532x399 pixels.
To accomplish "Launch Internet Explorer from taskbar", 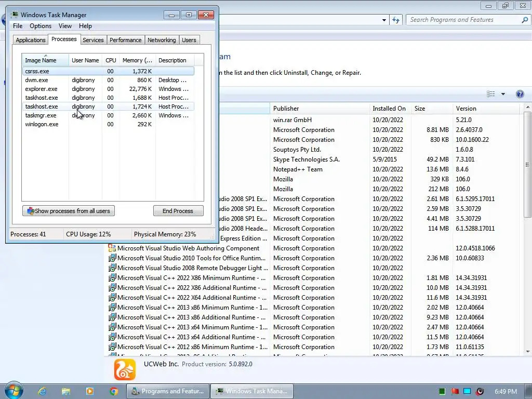I will click(42, 391).
